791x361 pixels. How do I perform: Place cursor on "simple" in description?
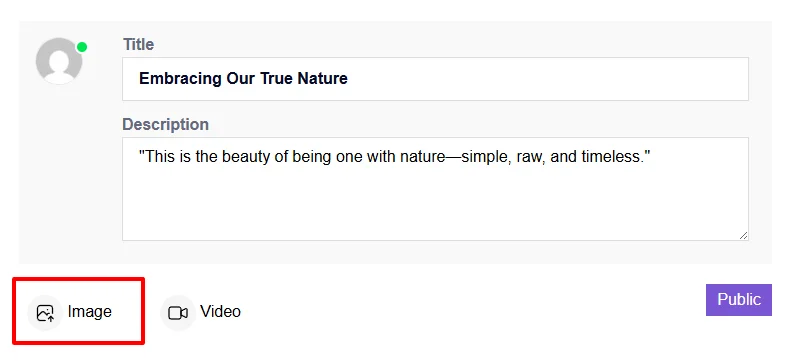485,157
